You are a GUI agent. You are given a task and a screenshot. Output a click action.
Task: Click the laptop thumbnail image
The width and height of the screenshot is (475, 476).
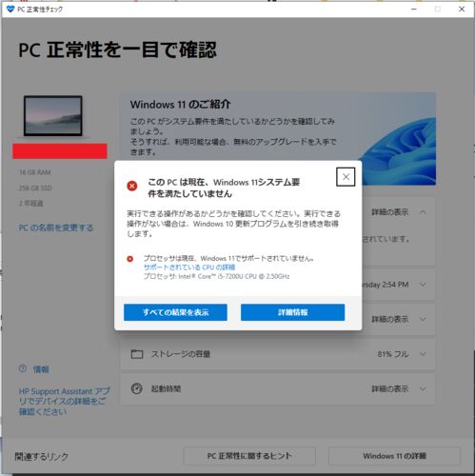[53, 116]
